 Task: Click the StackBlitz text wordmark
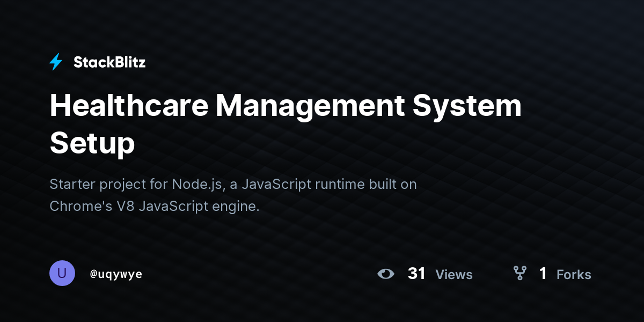(x=109, y=62)
